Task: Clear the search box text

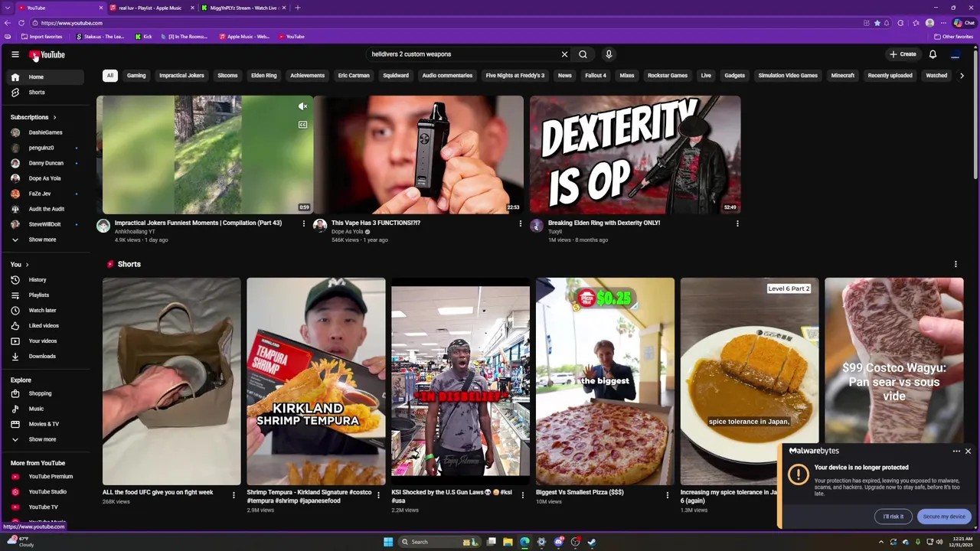Action: [564, 54]
